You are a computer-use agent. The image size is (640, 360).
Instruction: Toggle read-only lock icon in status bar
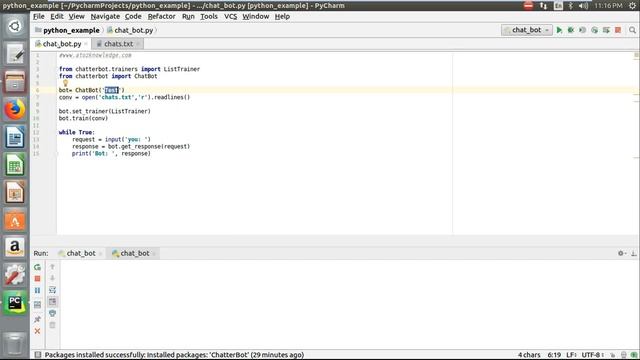[613, 355]
